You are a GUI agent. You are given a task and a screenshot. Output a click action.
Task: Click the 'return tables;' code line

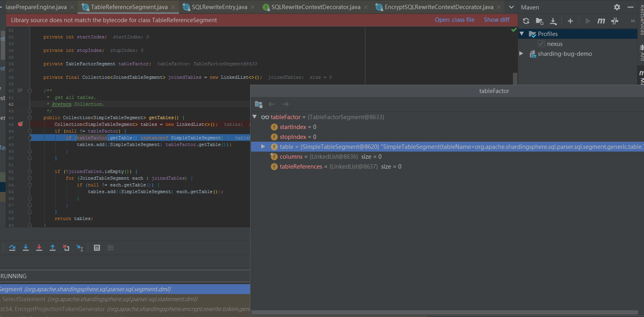coord(74,218)
